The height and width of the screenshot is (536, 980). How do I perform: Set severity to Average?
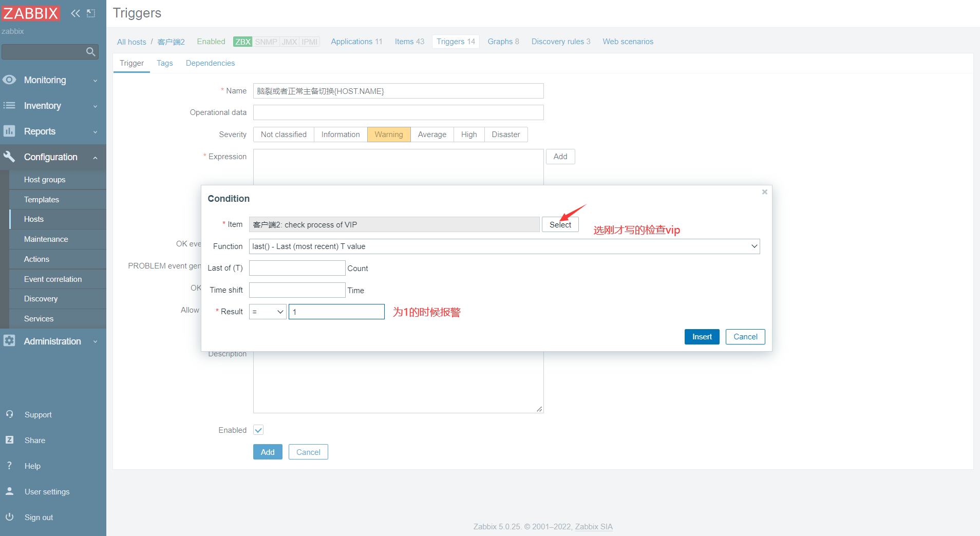(x=432, y=135)
